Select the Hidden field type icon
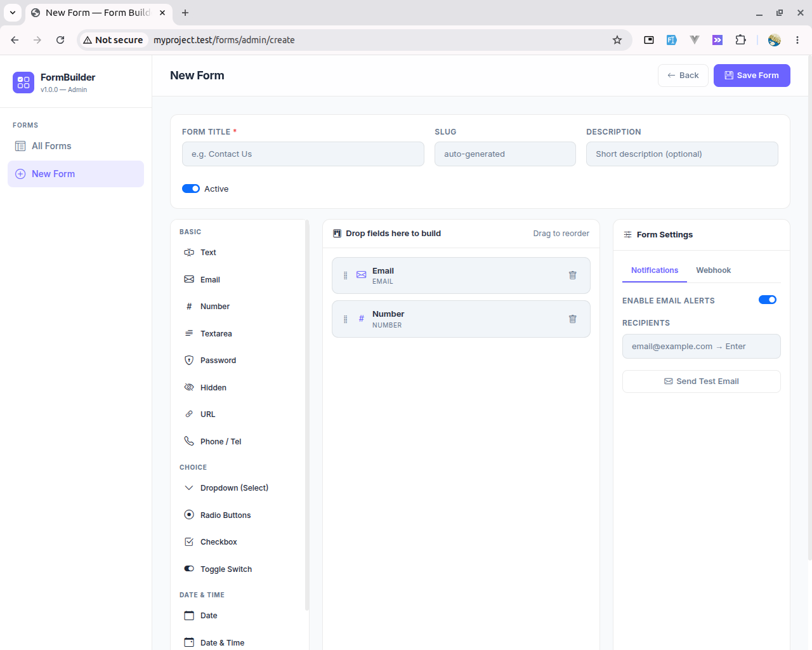 [x=189, y=387]
